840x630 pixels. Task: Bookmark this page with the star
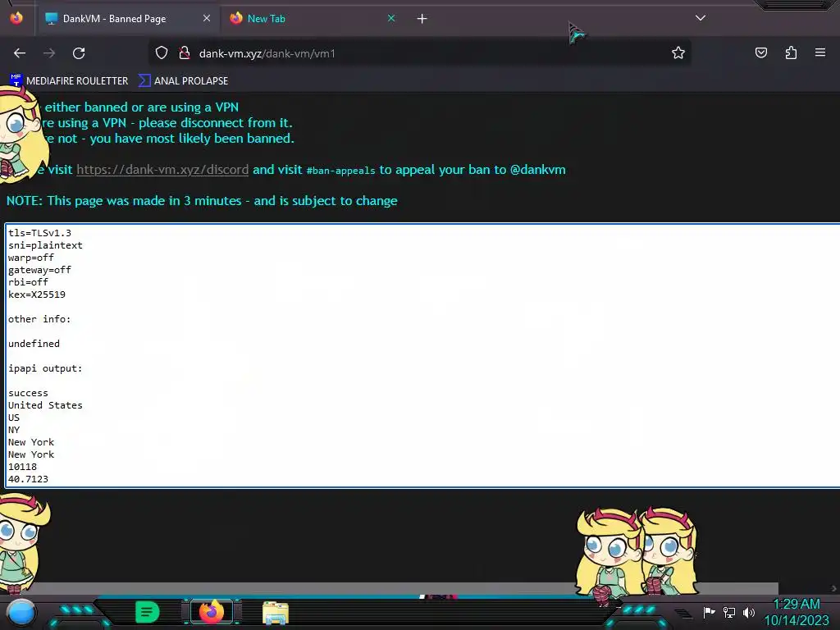click(678, 52)
